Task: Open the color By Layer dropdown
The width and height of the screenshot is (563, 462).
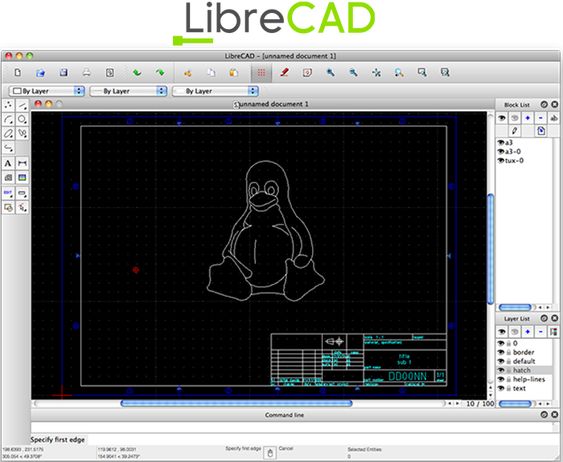Action: [x=47, y=91]
